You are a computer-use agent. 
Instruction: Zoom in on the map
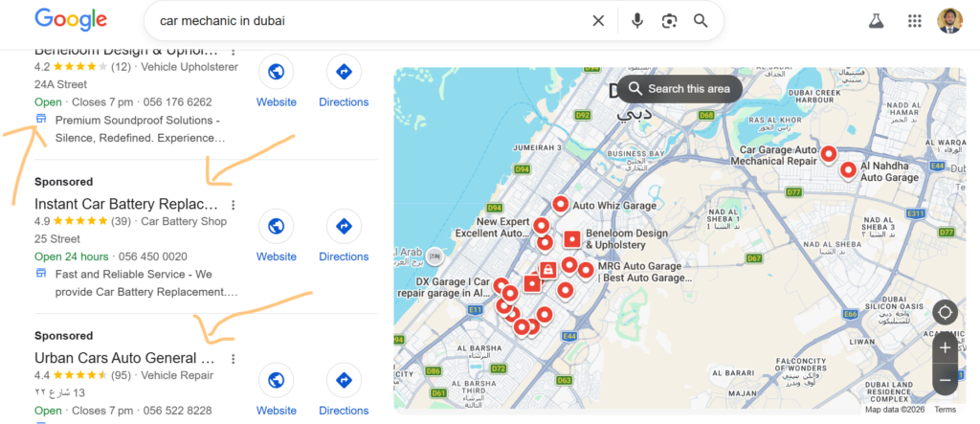click(x=945, y=347)
